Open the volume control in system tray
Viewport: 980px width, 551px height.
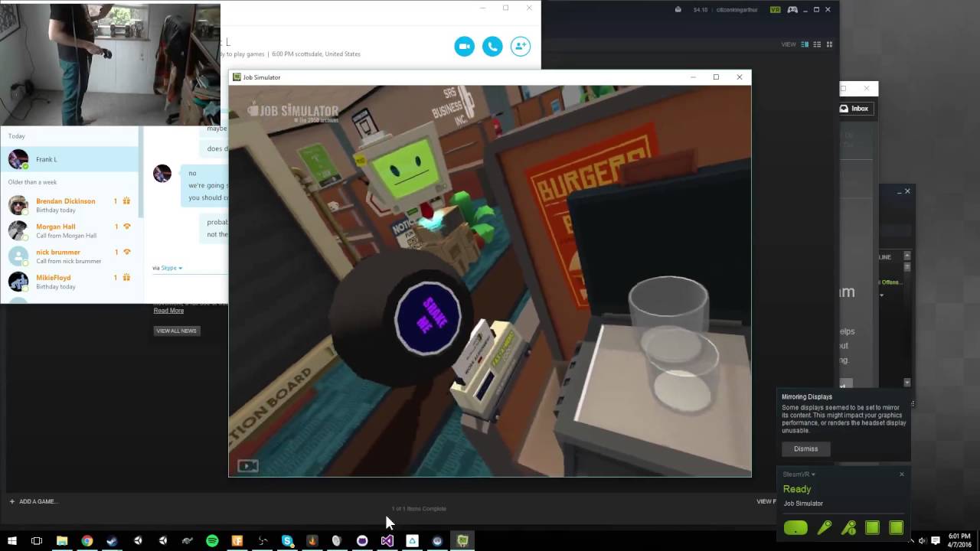click(x=922, y=540)
